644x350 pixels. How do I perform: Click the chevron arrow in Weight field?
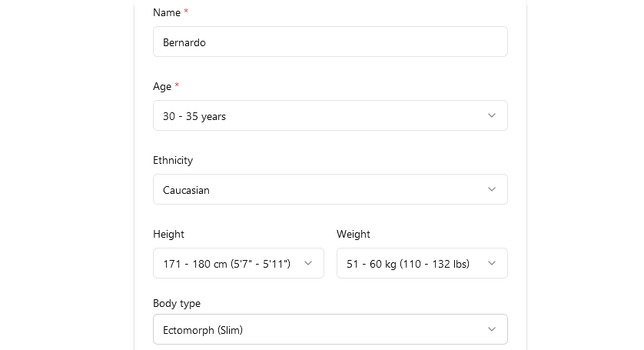tap(492, 263)
